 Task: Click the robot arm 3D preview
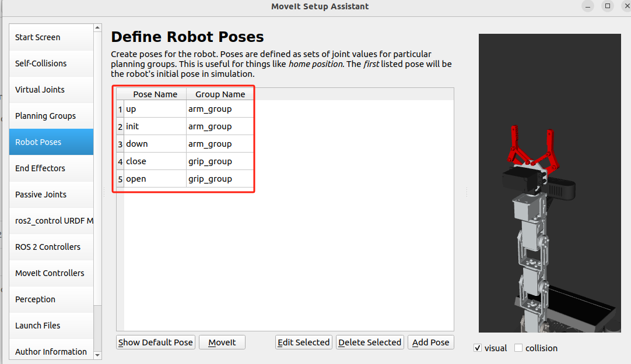tap(550, 183)
